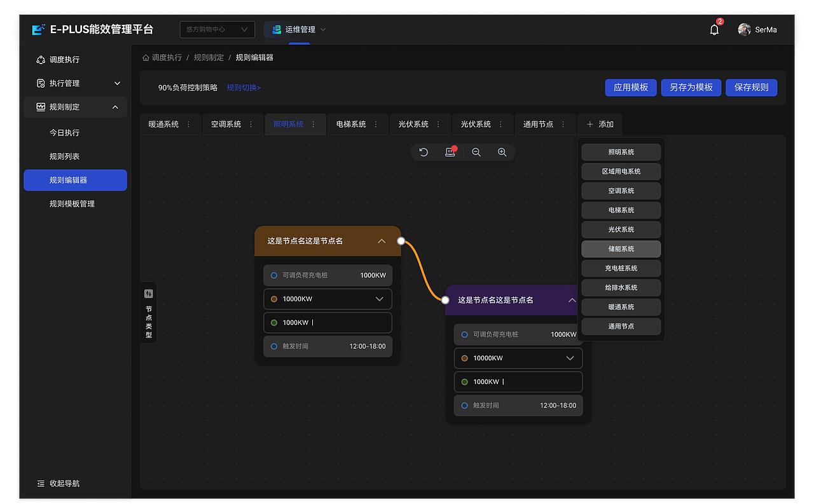Zoom in the canvas

[502, 152]
